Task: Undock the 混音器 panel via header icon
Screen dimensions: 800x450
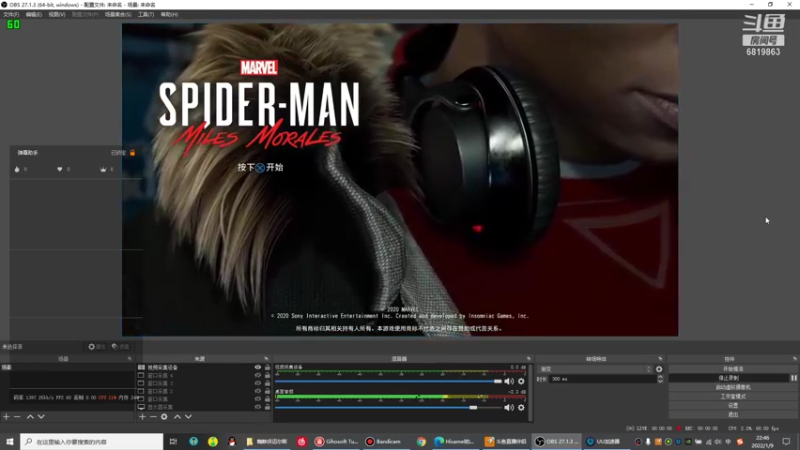Action: 529,359
